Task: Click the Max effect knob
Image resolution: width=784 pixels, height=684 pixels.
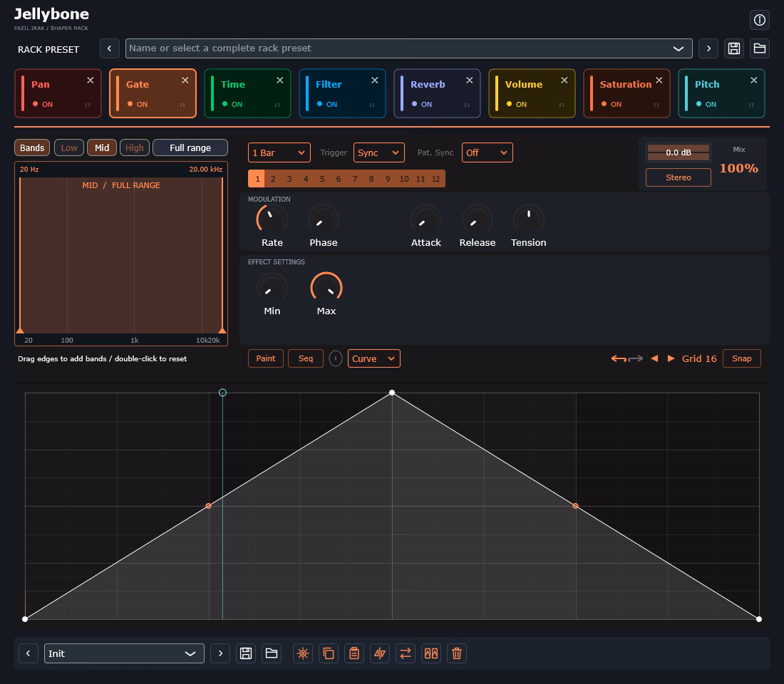Action: tap(326, 288)
